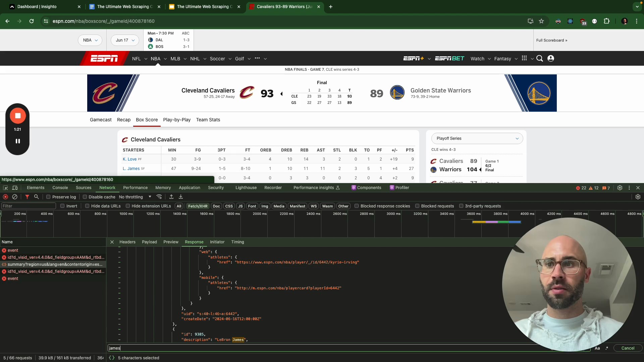
Task: Check Blocked response cookies
Action: pyautogui.click(x=357, y=206)
